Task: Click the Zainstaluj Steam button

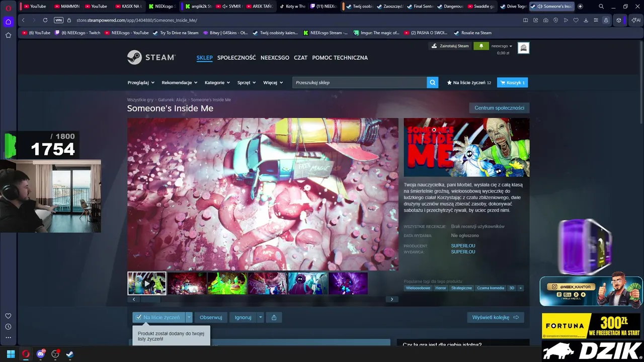Action: click(450, 46)
